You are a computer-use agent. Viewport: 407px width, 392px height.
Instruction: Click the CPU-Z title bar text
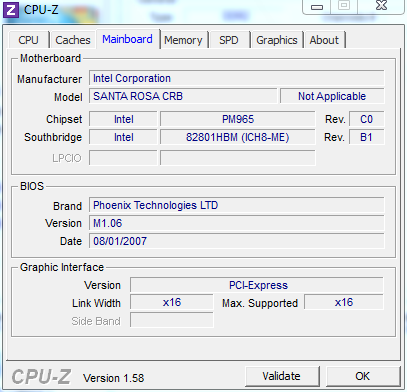coord(41,10)
